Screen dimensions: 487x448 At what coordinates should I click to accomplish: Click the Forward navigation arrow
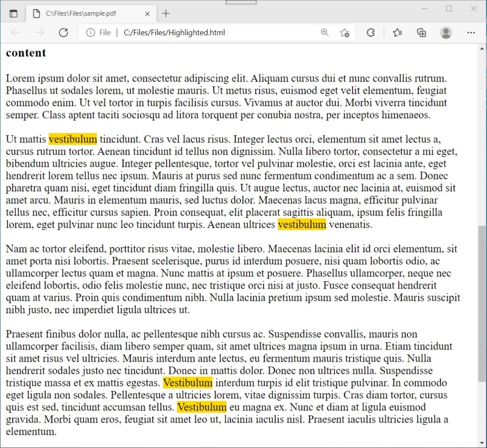(40, 33)
